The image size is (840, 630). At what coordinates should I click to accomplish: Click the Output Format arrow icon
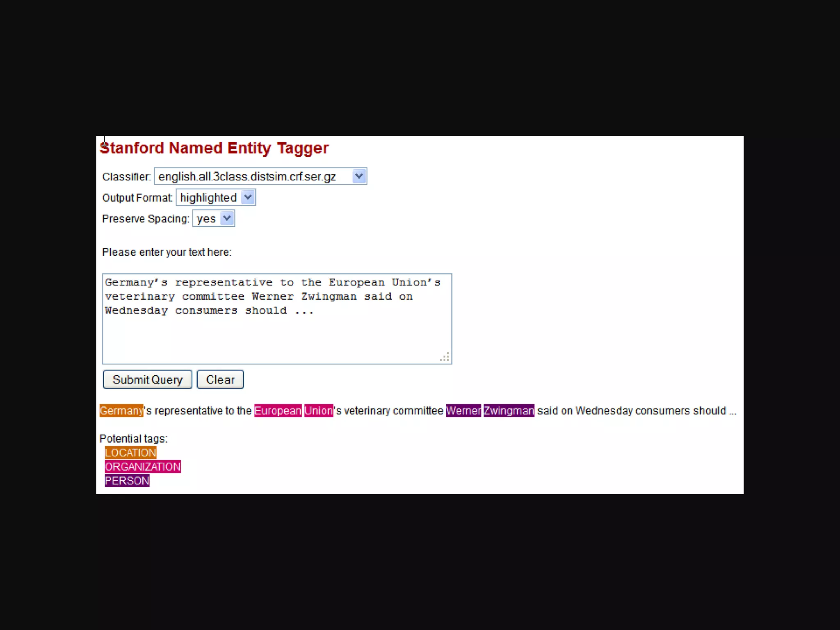248,198
